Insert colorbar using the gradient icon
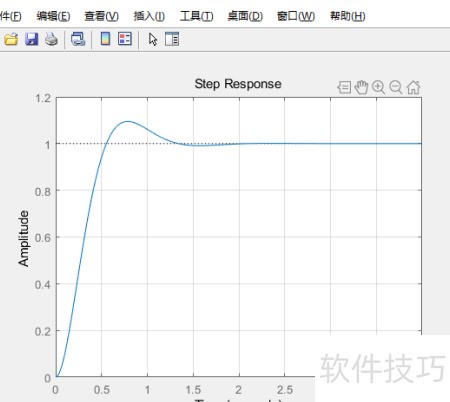 [x=105, y=39]
